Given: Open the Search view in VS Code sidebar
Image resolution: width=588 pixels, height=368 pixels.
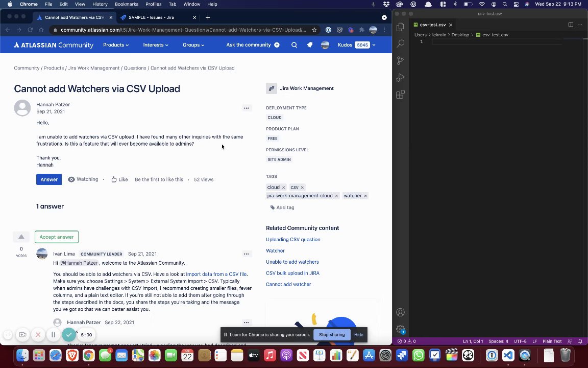Looking at the screenshot, I should [400, 43].
